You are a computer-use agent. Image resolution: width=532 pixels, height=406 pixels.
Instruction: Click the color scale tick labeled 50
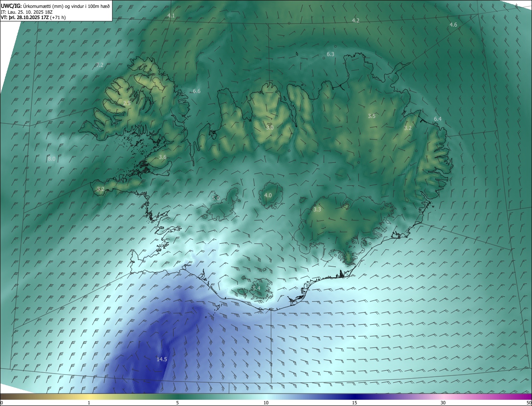tap(529, 403)
